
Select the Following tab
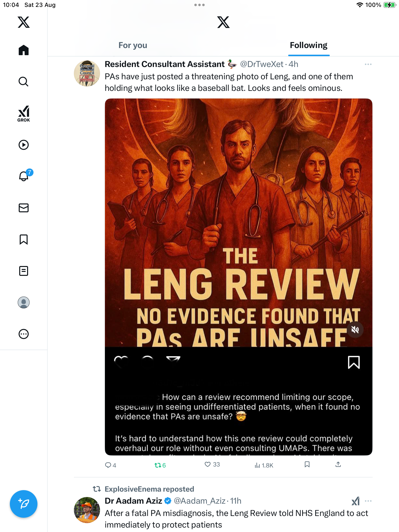[x=309, y=45]
